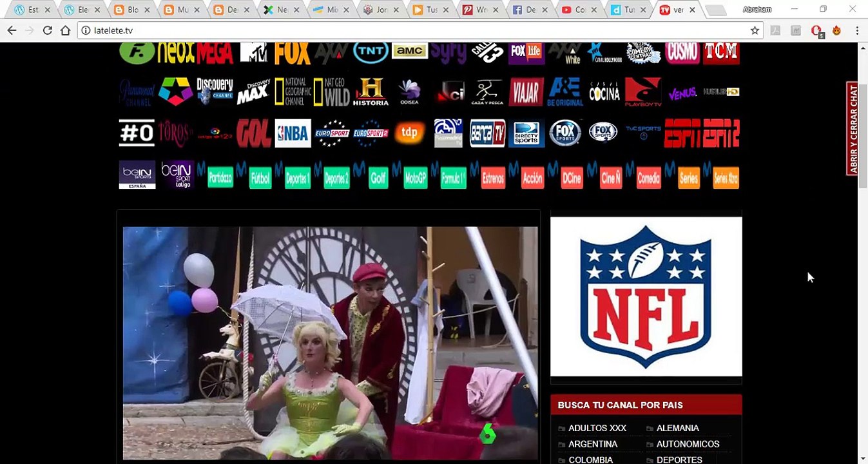Open the Viajar channel logo
Viewport: 868px width, 464px height.
526,92
